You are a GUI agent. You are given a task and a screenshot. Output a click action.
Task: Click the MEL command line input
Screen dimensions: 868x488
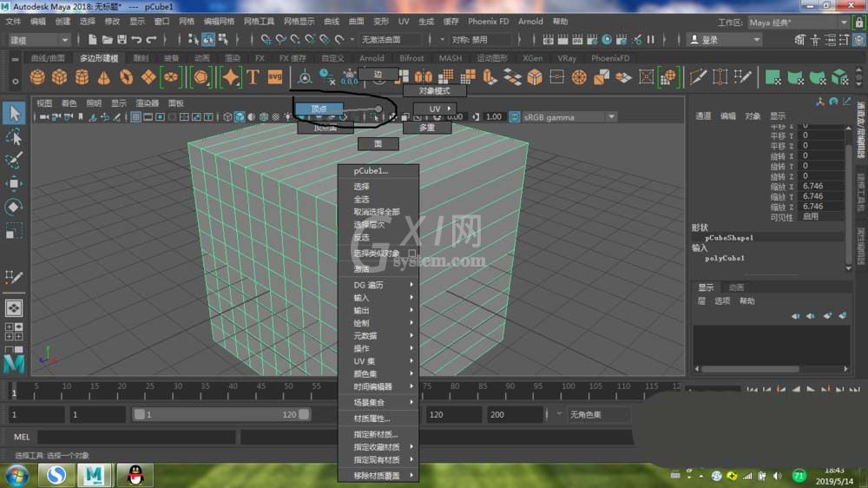[x=136, y=437]
